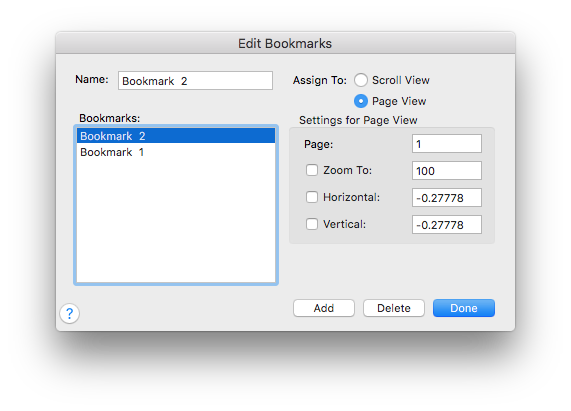
Task: Focus the Name text field
Action: 195,80
